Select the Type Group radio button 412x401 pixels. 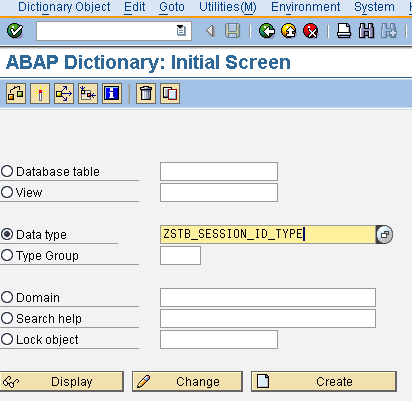7,255
